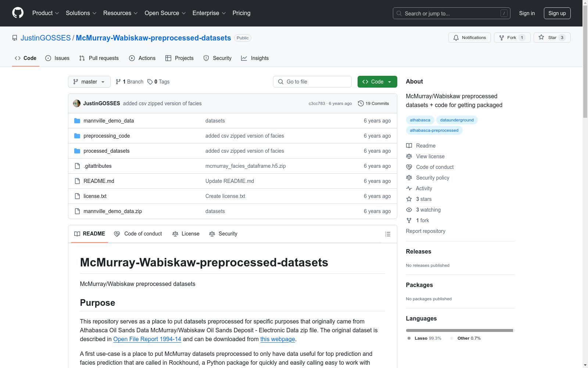The image size is (588, 368).
Task: Open the 19 Commits history link
Action: [x=373, y=103]
